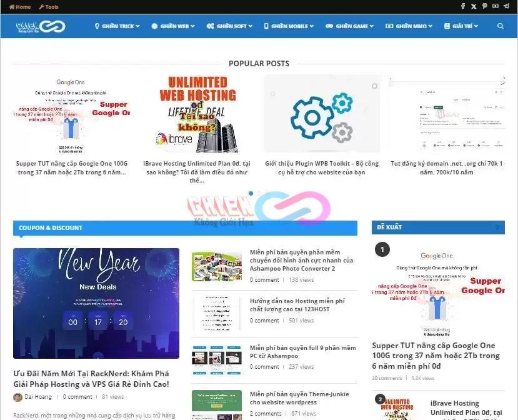Click the '5,2K views' count text
Screen dimensions: 518x420
(x=423, y=378)
